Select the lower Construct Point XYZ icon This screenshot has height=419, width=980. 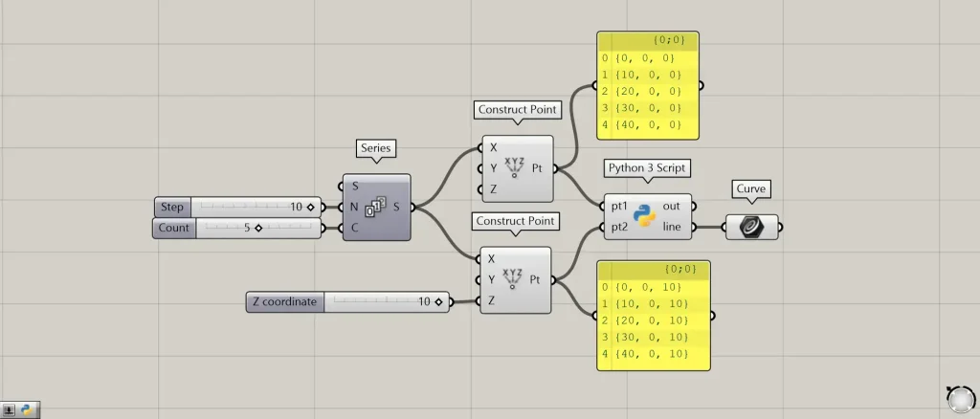click(x=516, y=279)
